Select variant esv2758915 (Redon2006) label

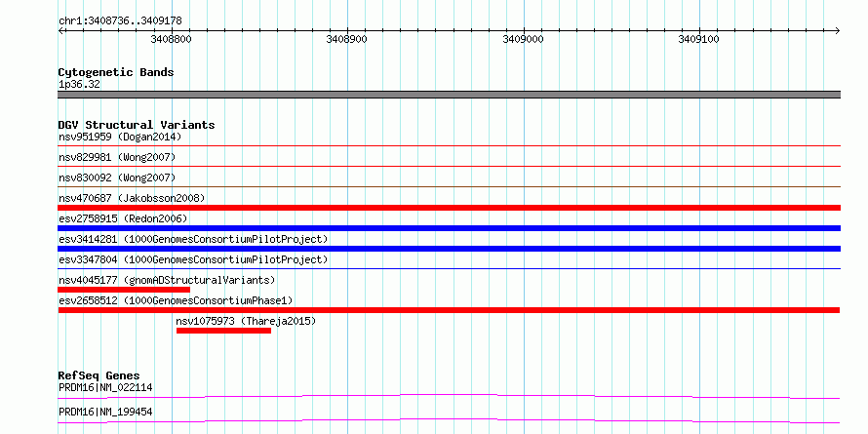pos(123,218)
